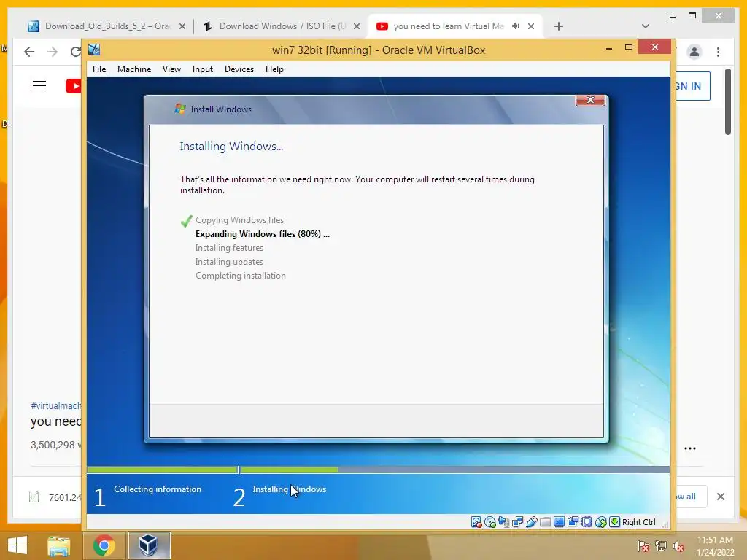Open the YouTube hamburger guide menu
The image size is (747, 560).
[39, 86]
